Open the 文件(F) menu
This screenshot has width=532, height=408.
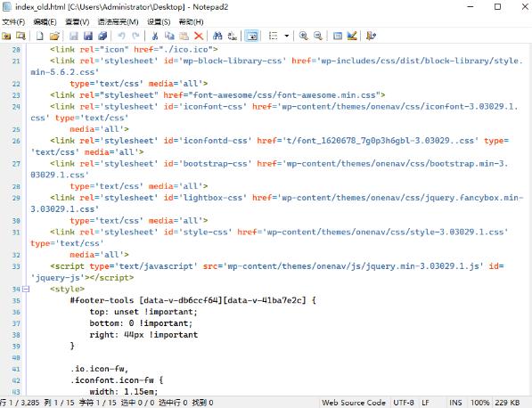[13, 22]
